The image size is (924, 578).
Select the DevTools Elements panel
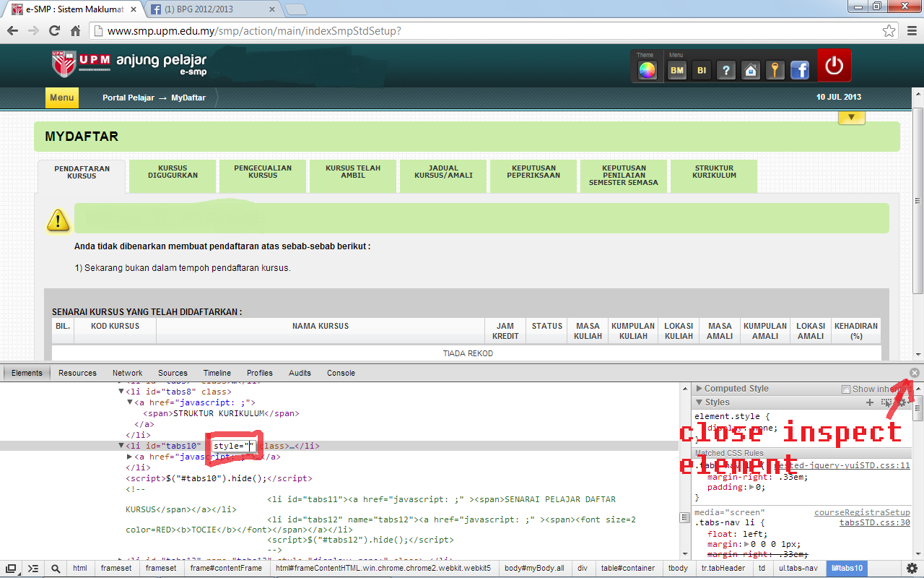click(27, 373)
